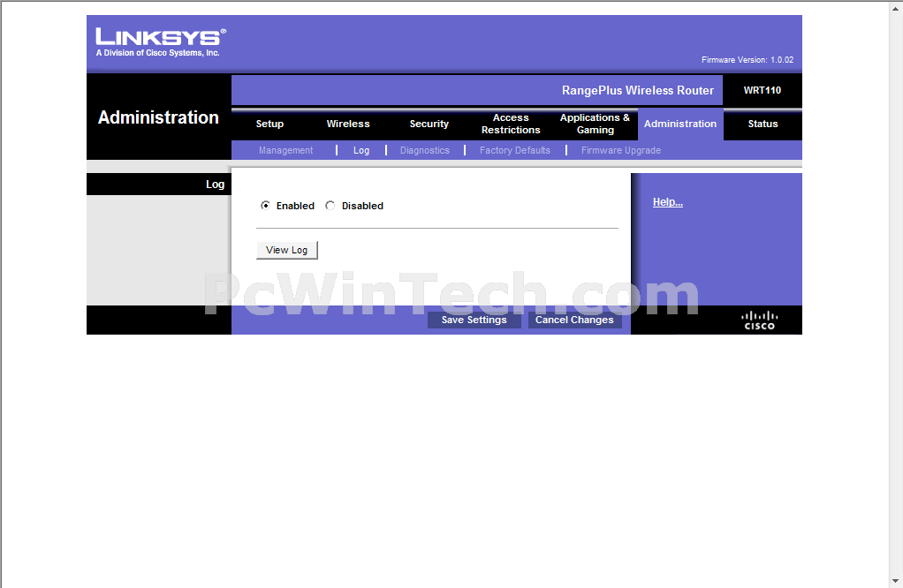Go to Factory Defaults sub-tab
Viewport: 903px width, 588px height.
(515, 150)
